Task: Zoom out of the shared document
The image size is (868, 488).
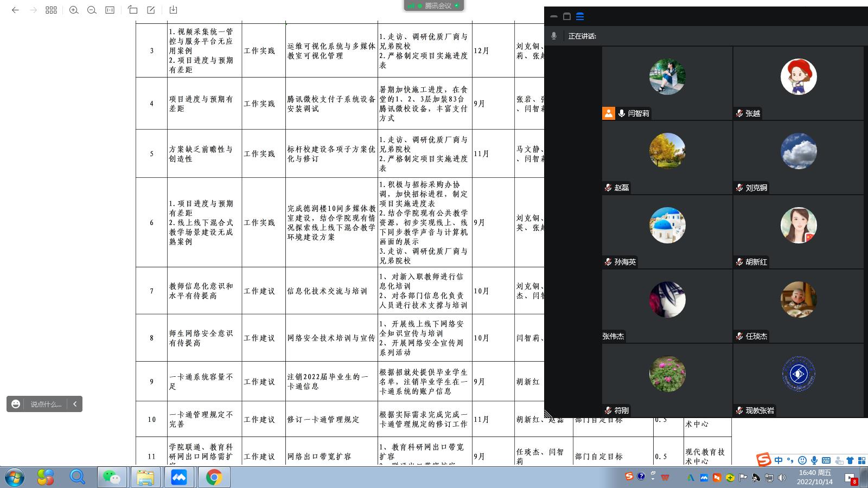Action: tap(92, 10)
